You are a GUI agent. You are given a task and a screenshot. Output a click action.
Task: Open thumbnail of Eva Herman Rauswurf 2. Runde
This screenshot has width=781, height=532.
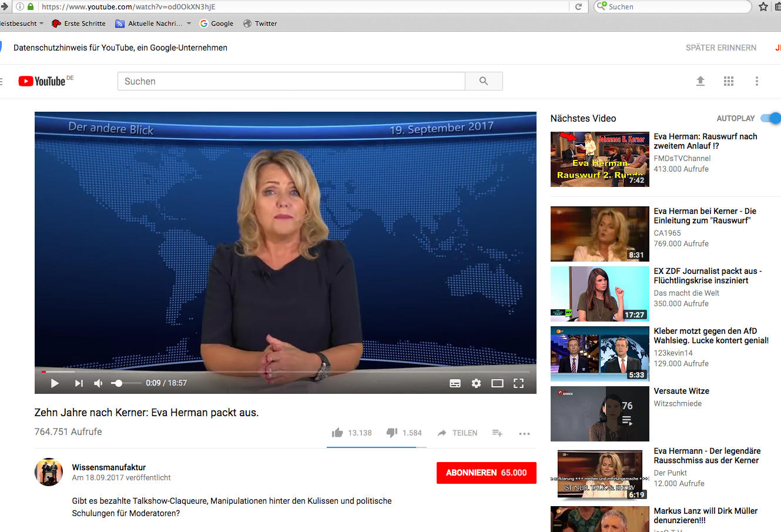600,159
